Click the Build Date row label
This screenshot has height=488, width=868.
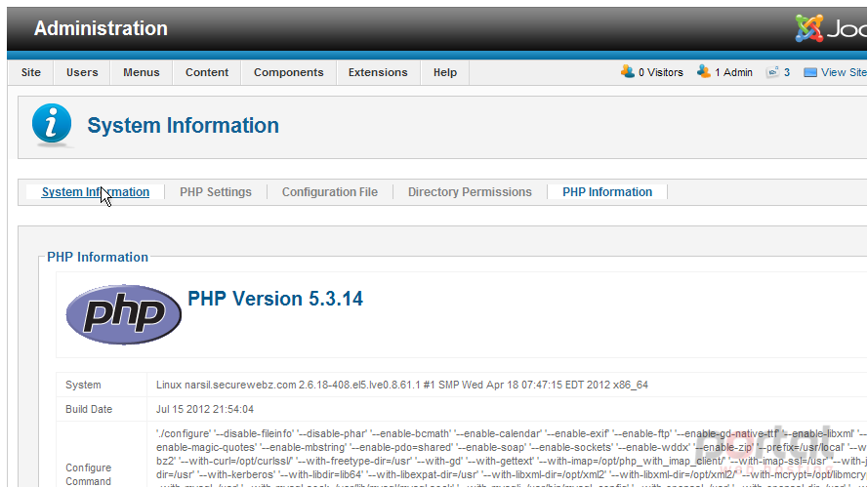89,409
